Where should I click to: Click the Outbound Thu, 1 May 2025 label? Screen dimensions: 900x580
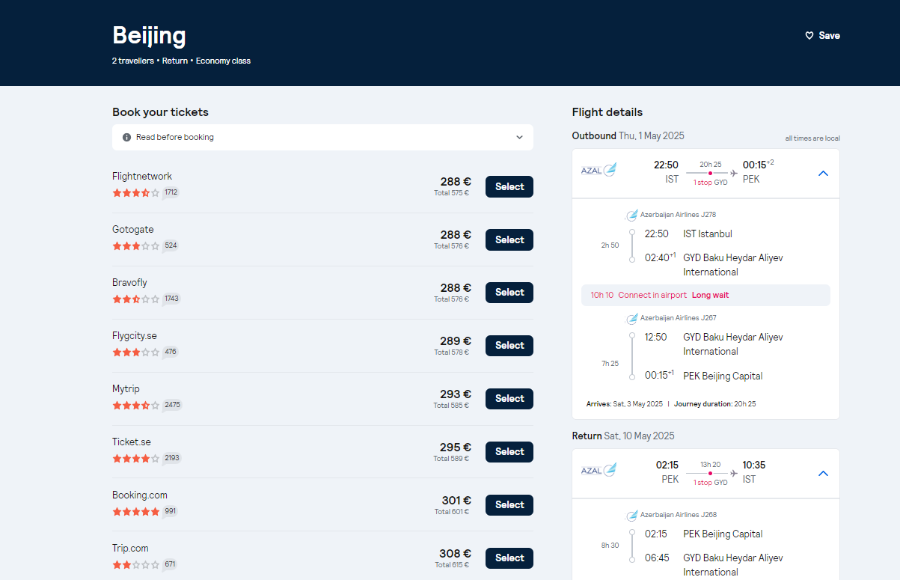628,136
